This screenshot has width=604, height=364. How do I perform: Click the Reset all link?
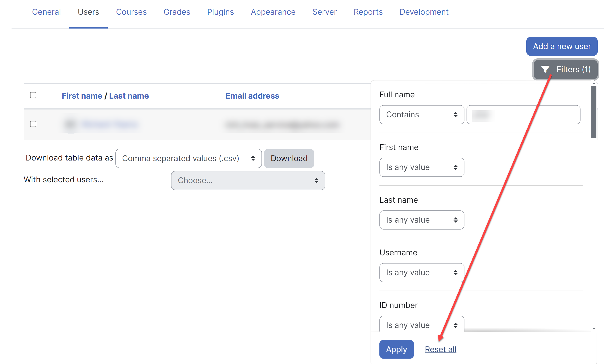point(440,349)
